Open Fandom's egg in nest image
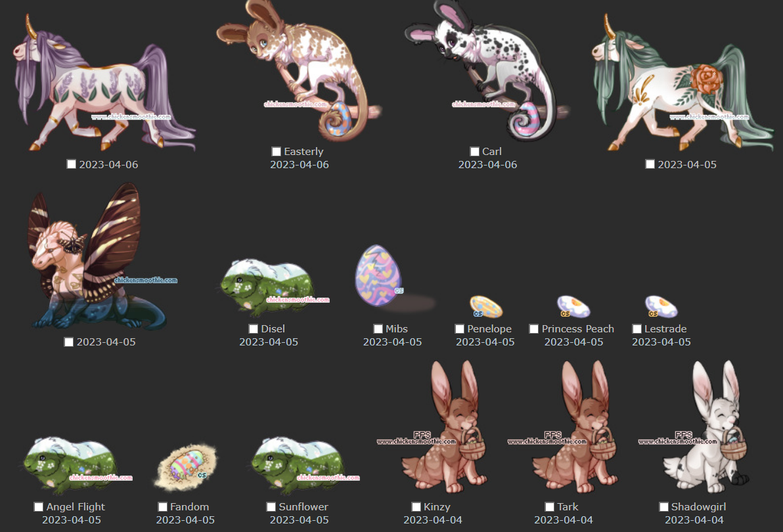783x532 pixels. (x=186, y=468)
